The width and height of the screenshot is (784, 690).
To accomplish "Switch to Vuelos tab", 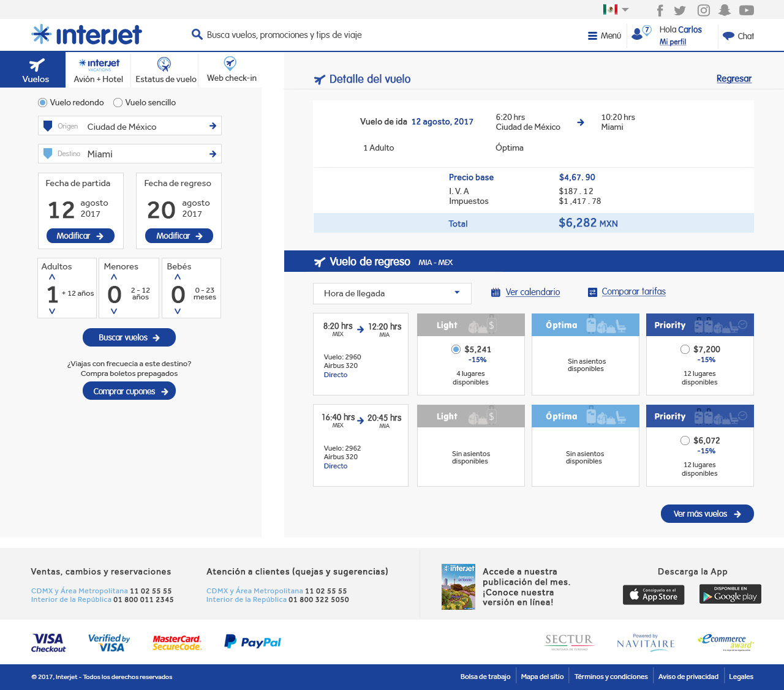I will pyautogui.click(x=32, y=70).
